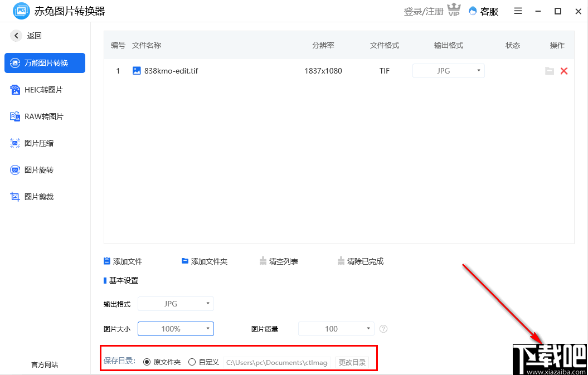Open the output format dropdown for 838kmo-edit.tif

(x=449, y=71)
